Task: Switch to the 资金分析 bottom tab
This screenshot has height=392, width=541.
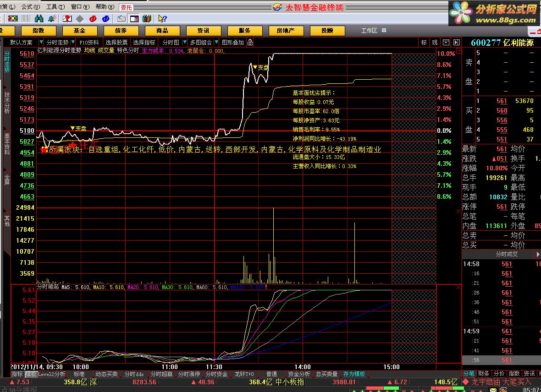Action: (x=299, y=374)
